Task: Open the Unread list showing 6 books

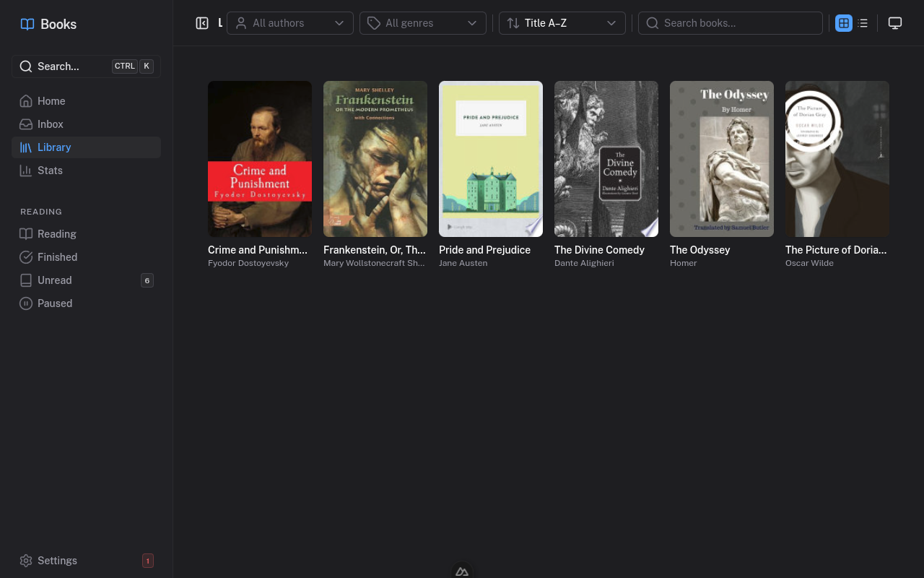Action: pos(54,280)
